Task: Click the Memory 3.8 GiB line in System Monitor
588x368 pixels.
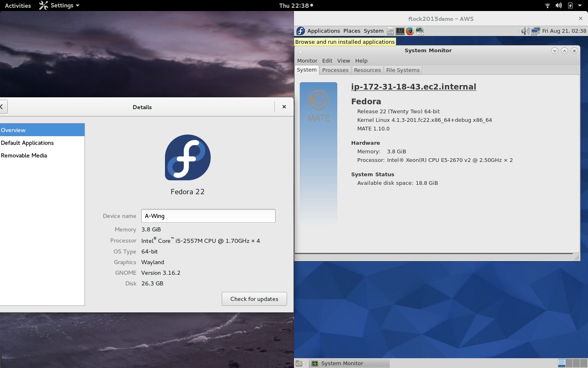Action: (382, 152)
